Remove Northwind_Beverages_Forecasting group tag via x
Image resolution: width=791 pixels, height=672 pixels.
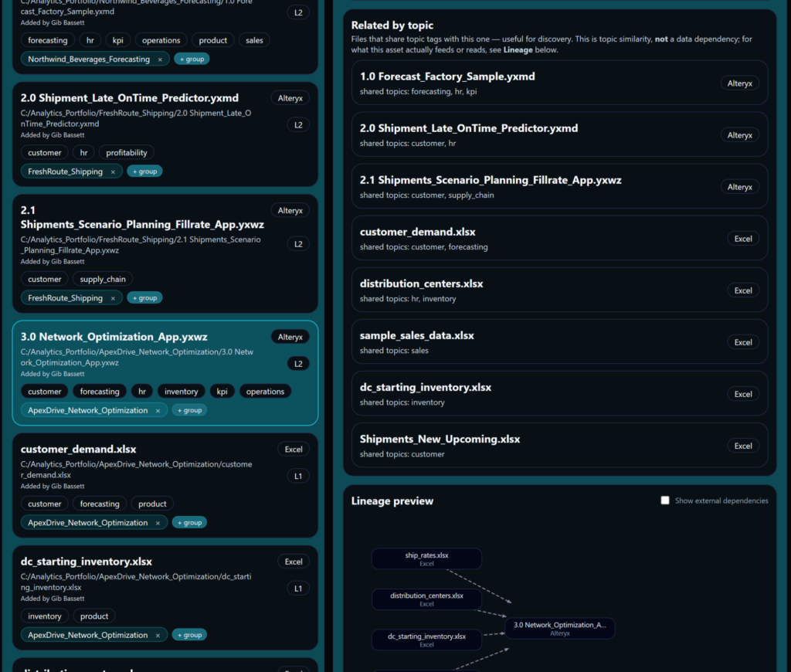point(160,59)
